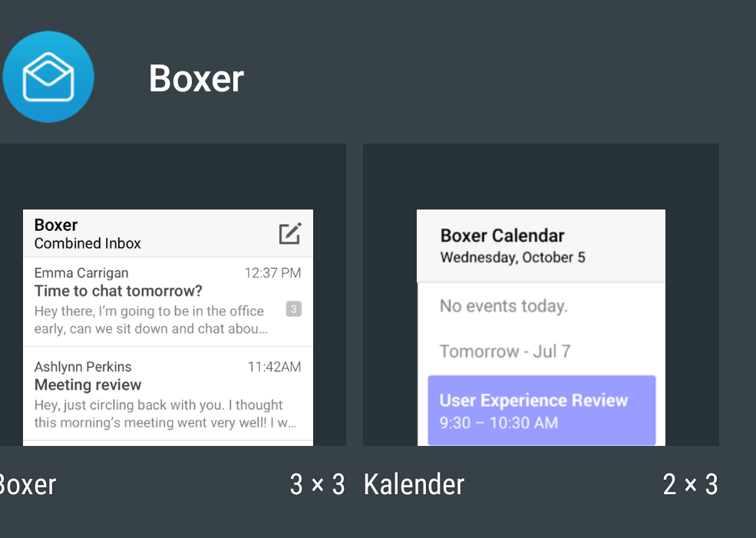Click the Combined Inbox header label
This screenshot has width=756, height=538.
pyautogui.click(x=87, y=243)
